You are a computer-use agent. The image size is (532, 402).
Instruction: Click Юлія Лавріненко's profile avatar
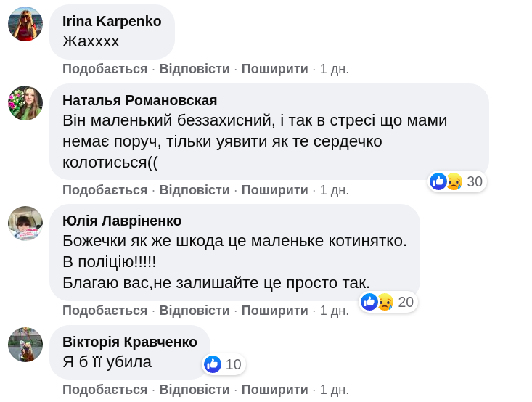click(25, 223)
